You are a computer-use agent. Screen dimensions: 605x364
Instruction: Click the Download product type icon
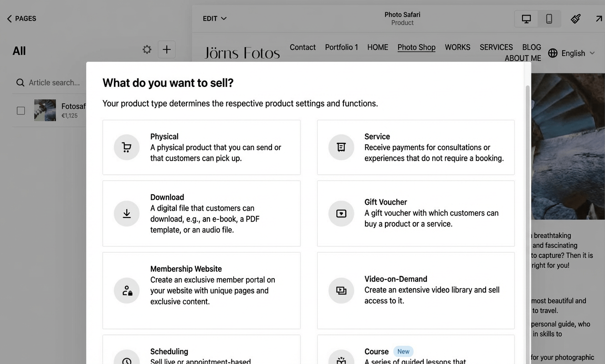tap(127, 213)
